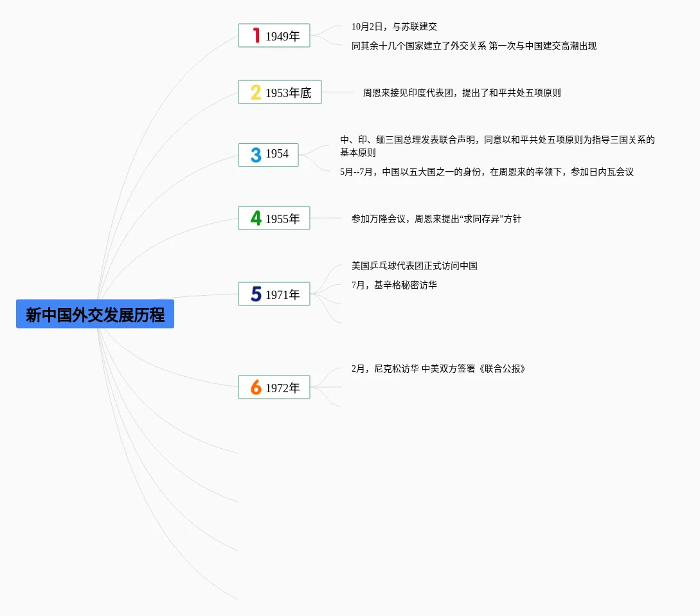Select the subtopic about 第一次与中国建交高潮出现
700x616 pixels.
(474, 46)
